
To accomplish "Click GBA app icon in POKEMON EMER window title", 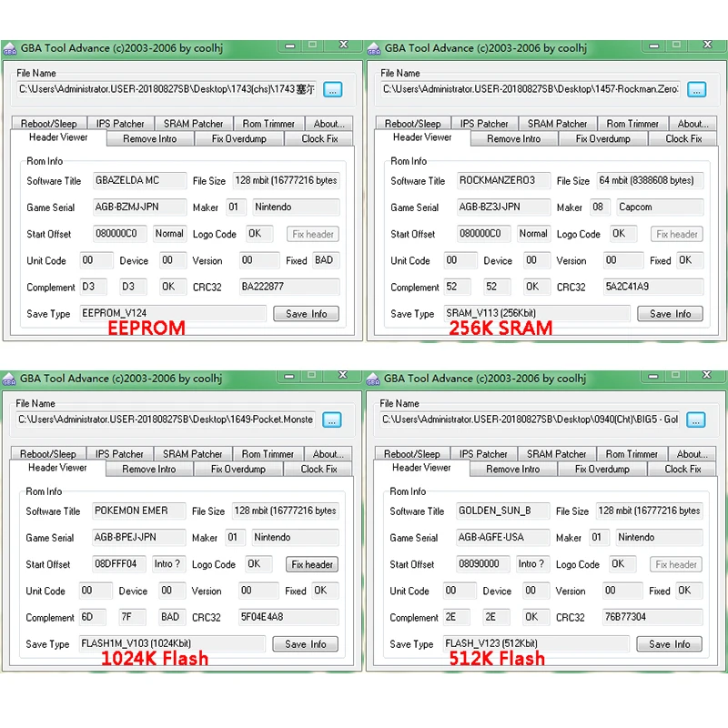I will (9, 379).
